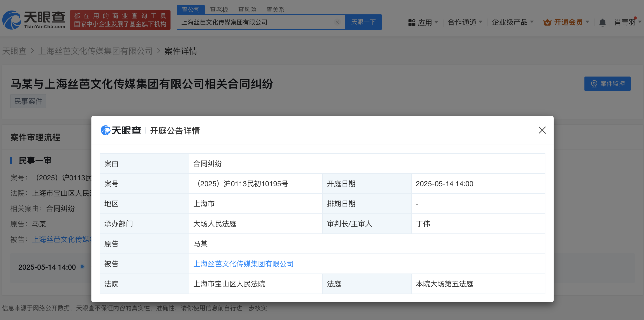Open user account menu 肖青羽
This screenshot has width=644, height=320.
[625, 22]
